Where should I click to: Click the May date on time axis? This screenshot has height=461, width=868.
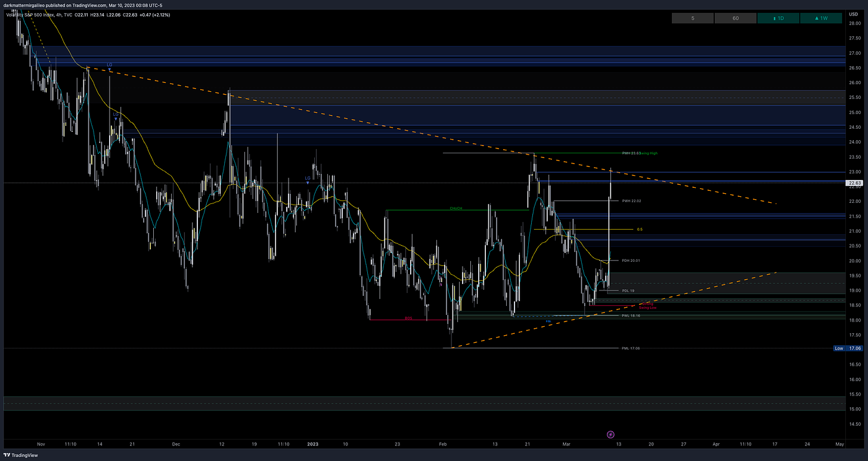pos(839,444)
